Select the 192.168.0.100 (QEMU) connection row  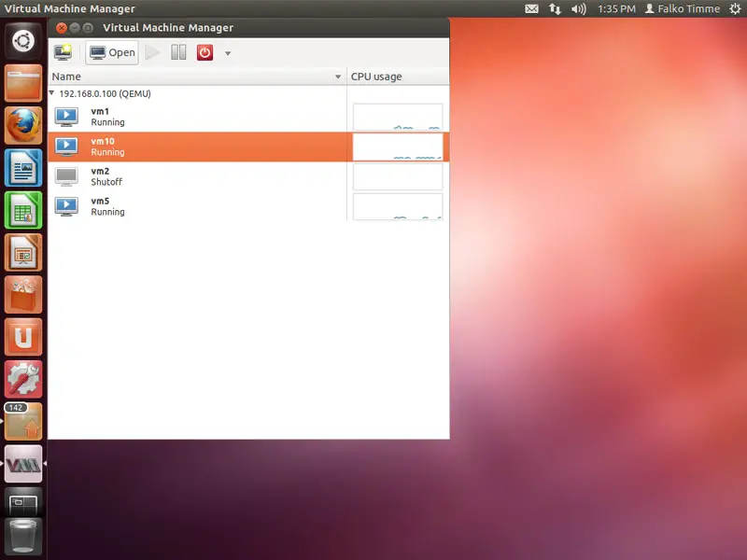[x=248, y=94]
